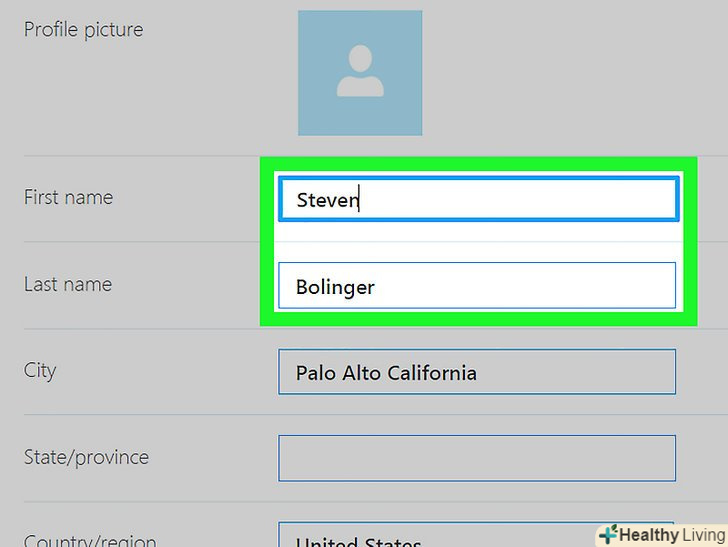
Task: Click on the "Bolinger" text
Action: click(x=335, y=287)
